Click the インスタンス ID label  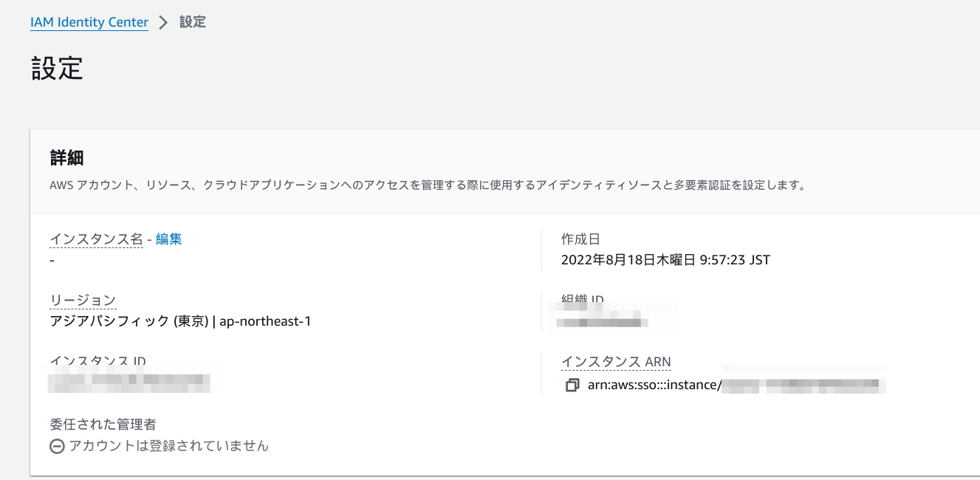coord(97,361)
